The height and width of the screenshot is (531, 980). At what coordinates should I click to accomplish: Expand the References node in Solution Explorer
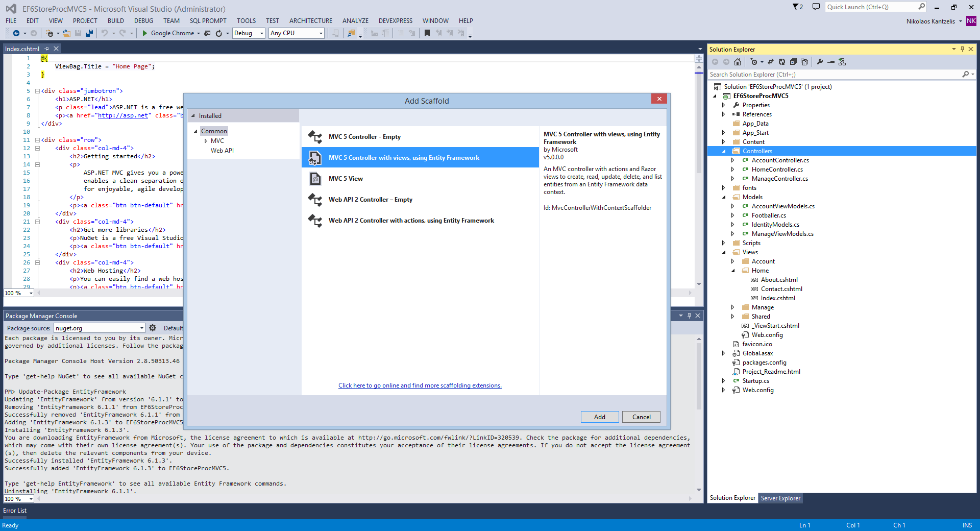point(724,114)
